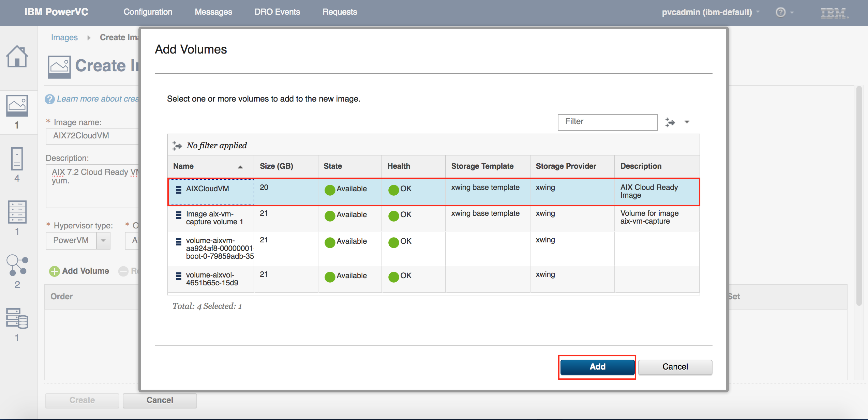Image resolution: width=868 pixels, height=420 pixels.
Task: Select volume-aixvm-aa924af8-00000001 row name
Action: (x=220, y=249)
